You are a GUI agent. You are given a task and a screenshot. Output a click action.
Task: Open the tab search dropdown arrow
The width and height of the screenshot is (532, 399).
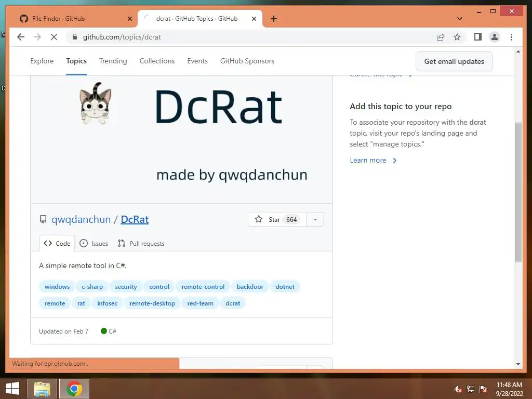click(460, 19)
